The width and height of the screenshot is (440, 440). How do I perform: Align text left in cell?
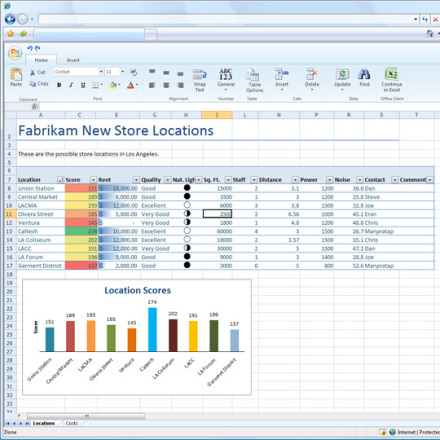click(152, 85)
